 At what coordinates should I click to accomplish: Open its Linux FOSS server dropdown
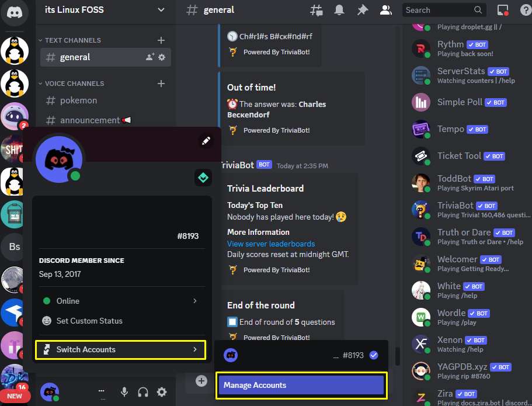(105, 10)
